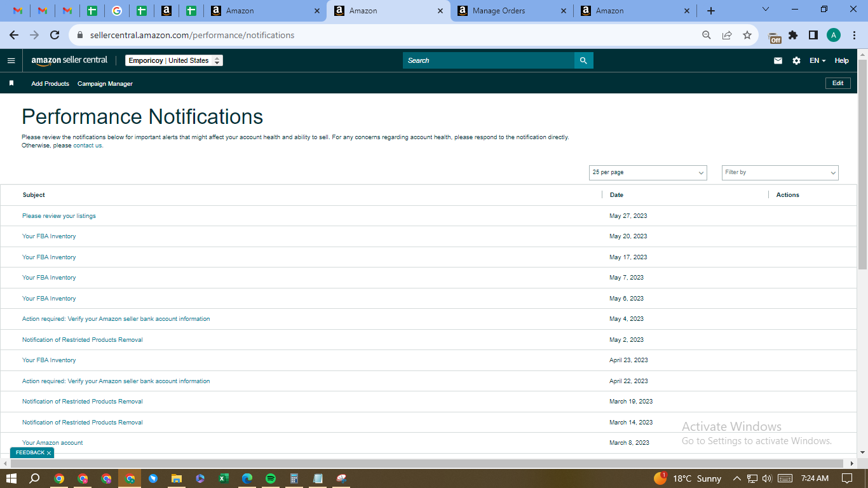Click the March 8, 2023 date cell
The image size is (868, 488).
coord(629,443)
